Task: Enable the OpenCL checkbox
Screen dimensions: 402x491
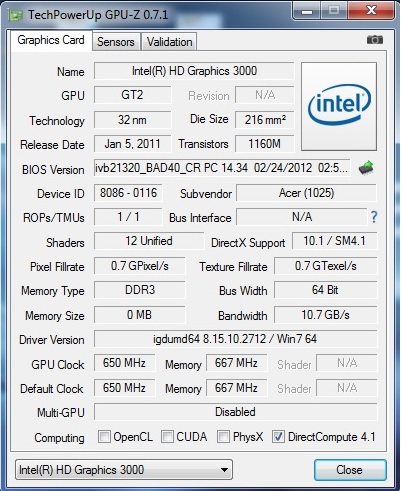Action: tap(104, 436)
